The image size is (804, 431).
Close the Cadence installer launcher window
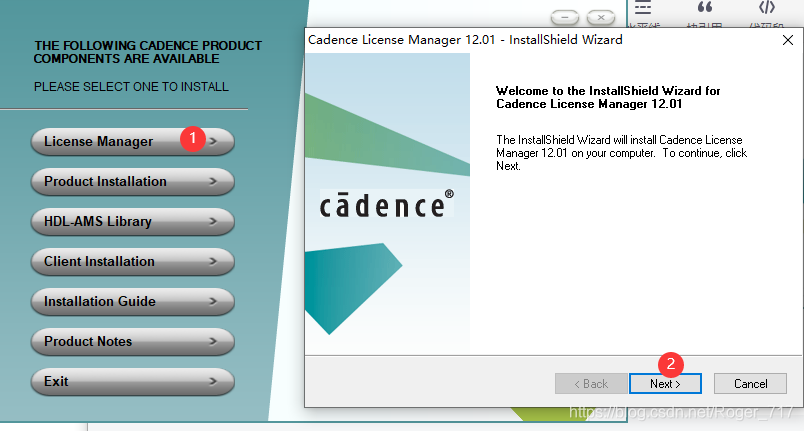pos(600,17)
